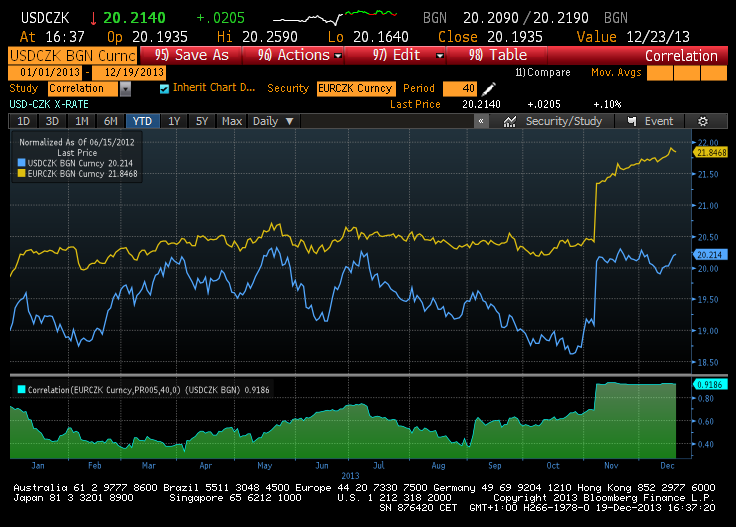Select the 1Y time range tab
Screen dimensions: 736x527
[174, 121]
